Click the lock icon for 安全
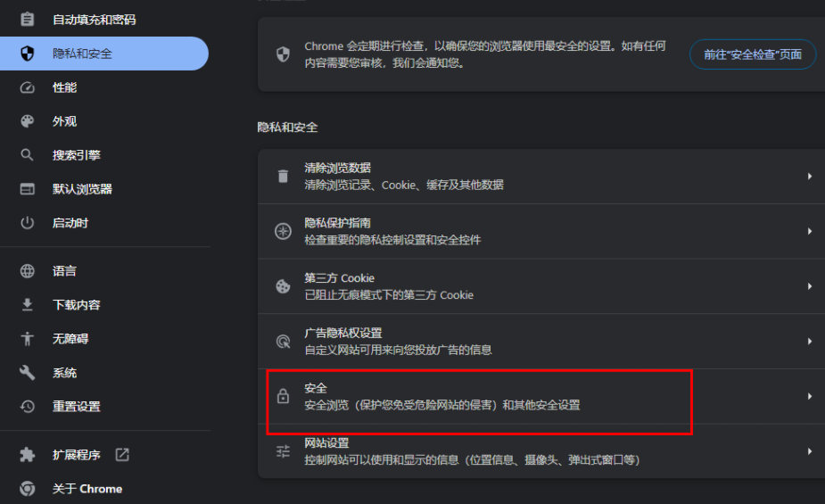The width and height of the screenshot is (825, 504). pos(283,396)
